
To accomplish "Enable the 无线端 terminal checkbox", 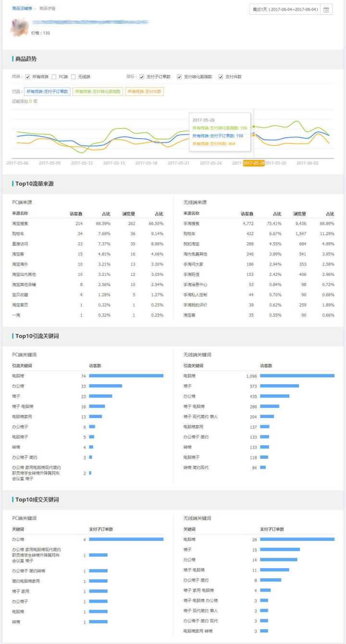I will pyautogui.click(x=74, y=77).
